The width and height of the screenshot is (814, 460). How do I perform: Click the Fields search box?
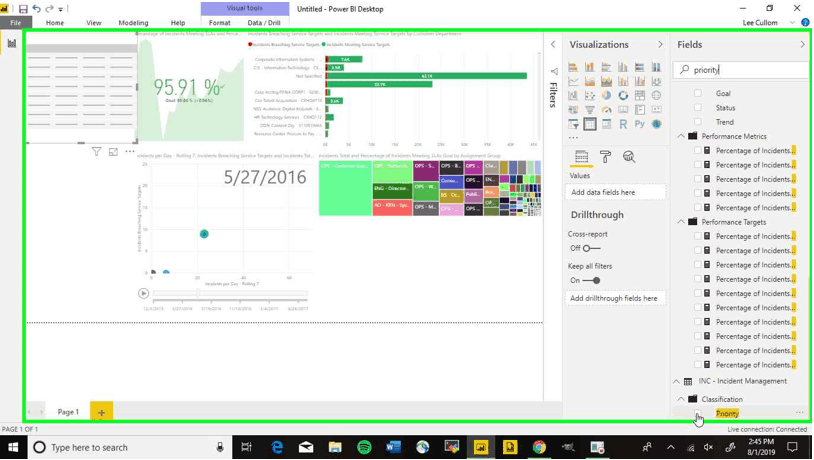tap(741, 70)
